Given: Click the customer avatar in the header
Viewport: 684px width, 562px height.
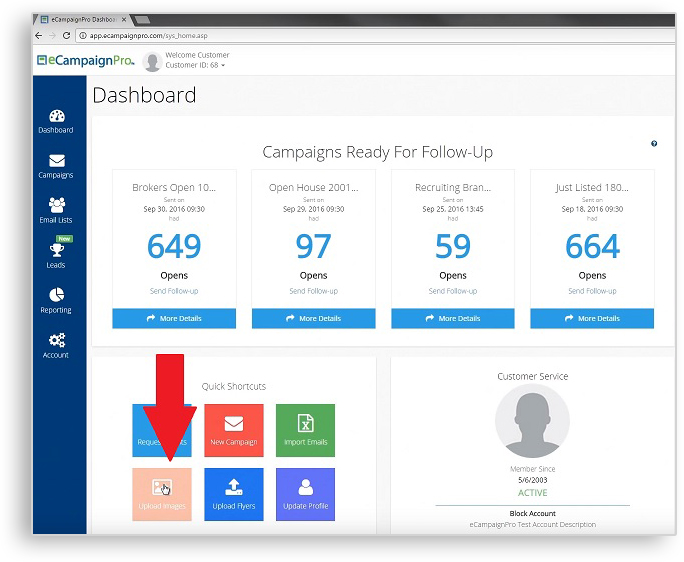Looking at the screenshot, I should 153,62.
